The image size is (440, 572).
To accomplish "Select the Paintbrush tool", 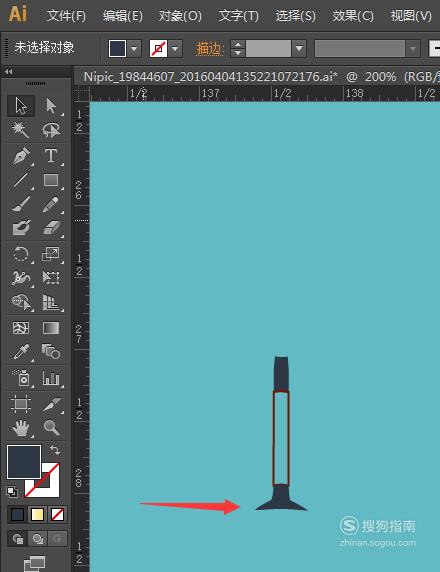I will (x=21, y=204).
